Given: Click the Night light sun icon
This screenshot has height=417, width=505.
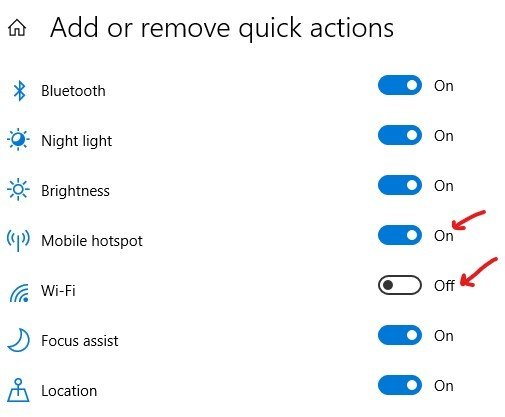Looking at the screenshot, I should pyautogui.click(x=18, y=139).
